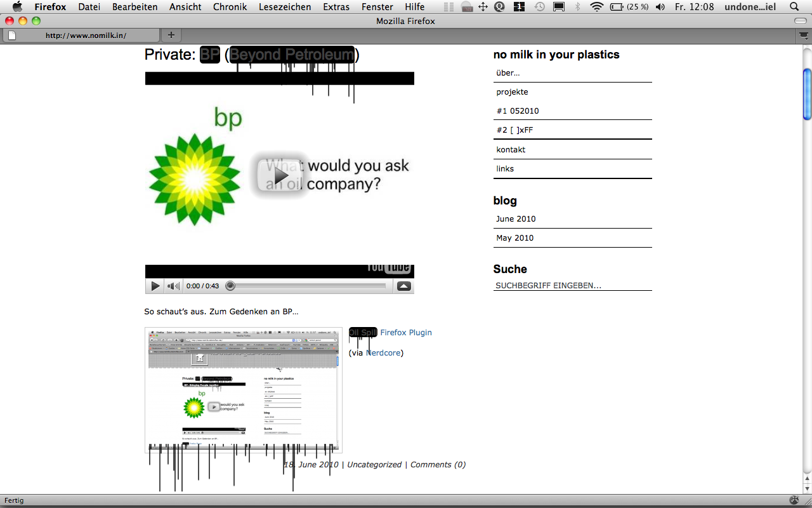Viewport: 812px width, 508px height.
Task: Open the Oil Spill Firefox Plugin link
Action: point(390,332)
